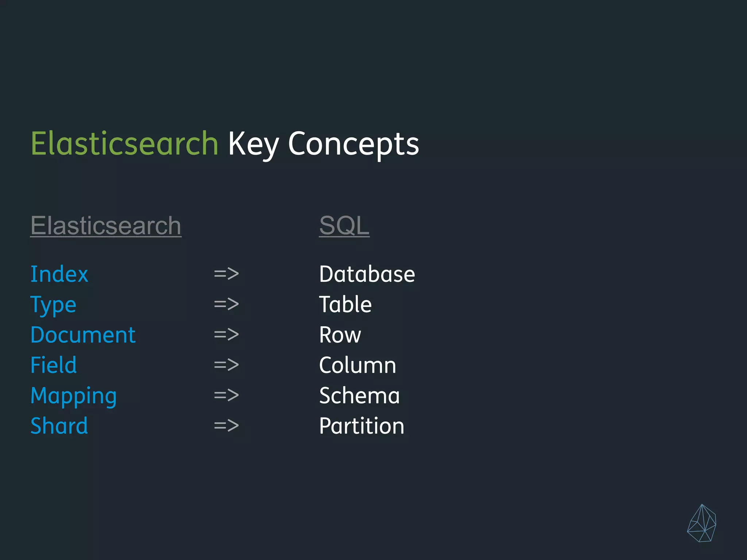
Task: Select the blue Index term
Action: tap(59, 274)
